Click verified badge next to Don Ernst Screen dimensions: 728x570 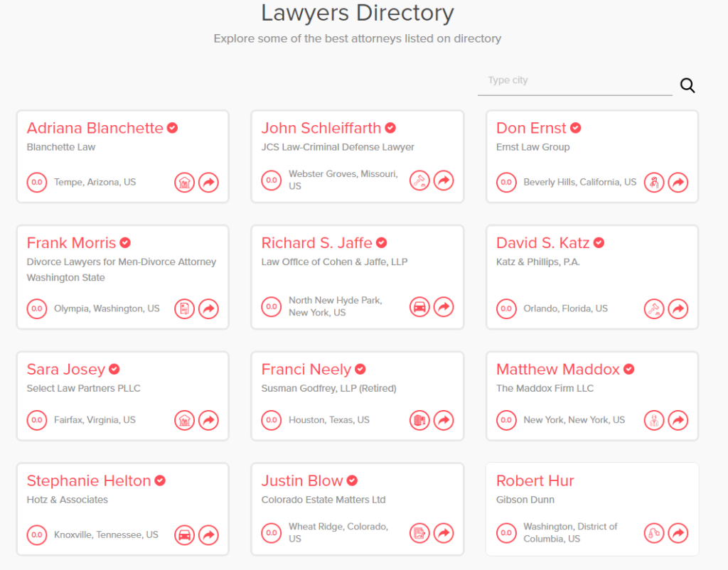tap(576, 128)
